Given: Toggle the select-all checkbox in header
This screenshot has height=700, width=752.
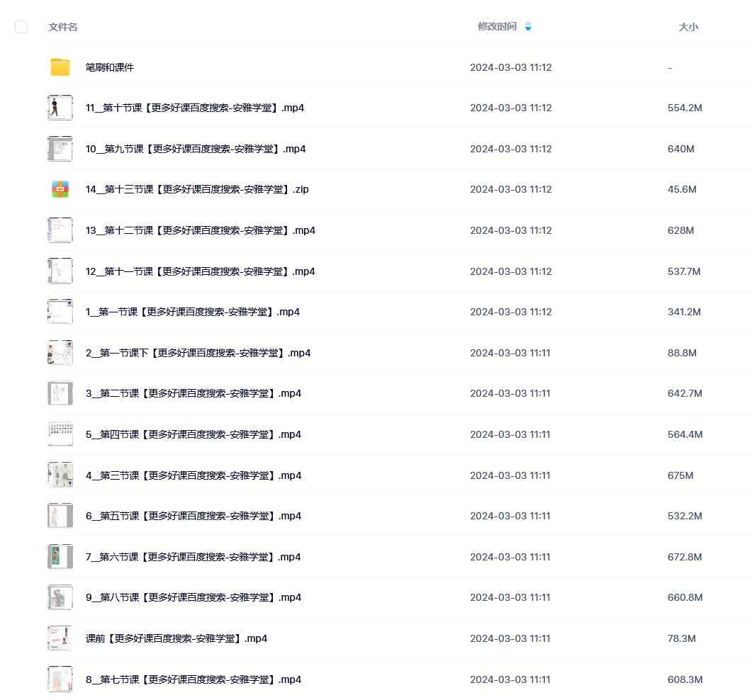Looking at the screenshot, I should 21,27.
